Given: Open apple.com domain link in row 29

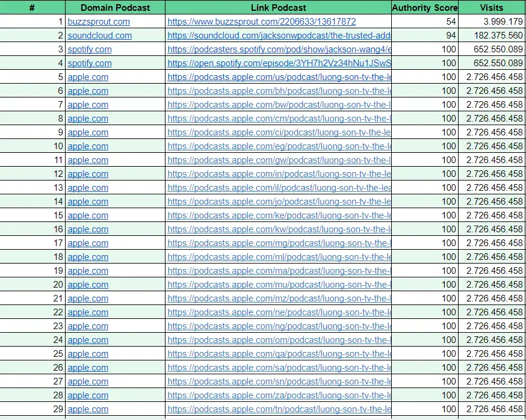Looking at the screenshot, I should (x=88, y=409).
